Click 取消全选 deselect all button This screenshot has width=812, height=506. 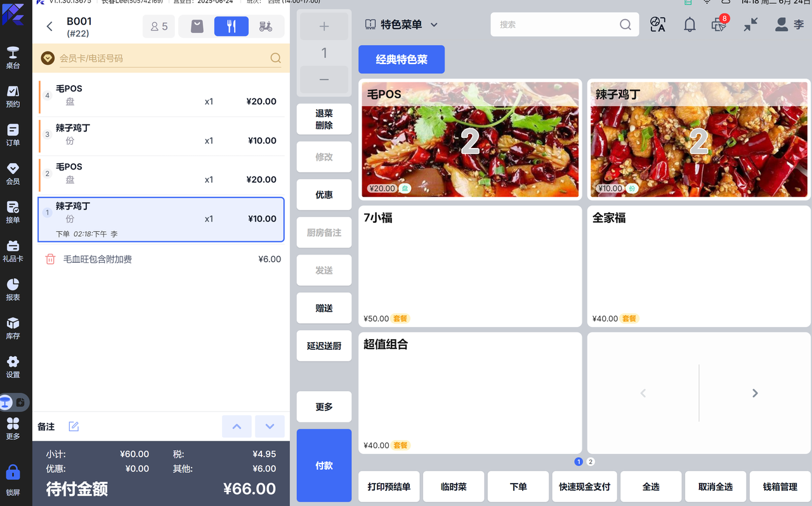point(716,487)
